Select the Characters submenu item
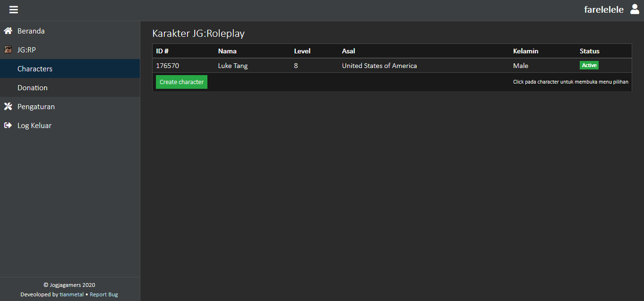644x301 pixels. coord(70,68)
